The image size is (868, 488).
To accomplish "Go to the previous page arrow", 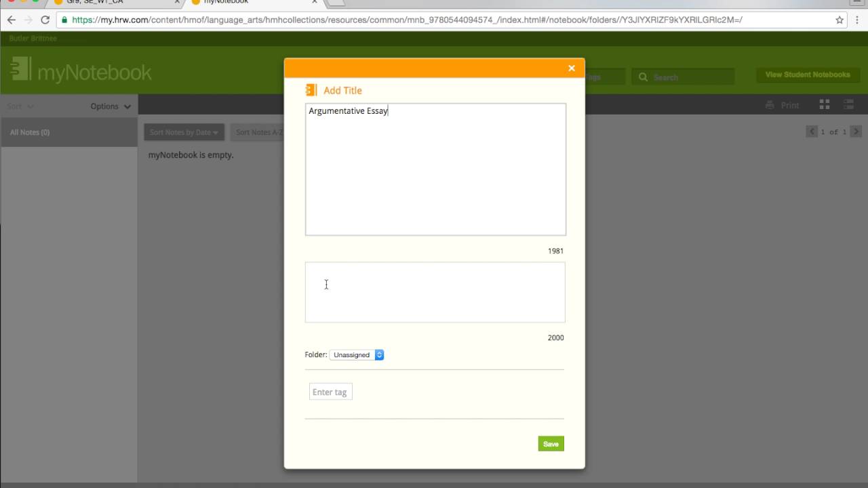I will point(812,131).
